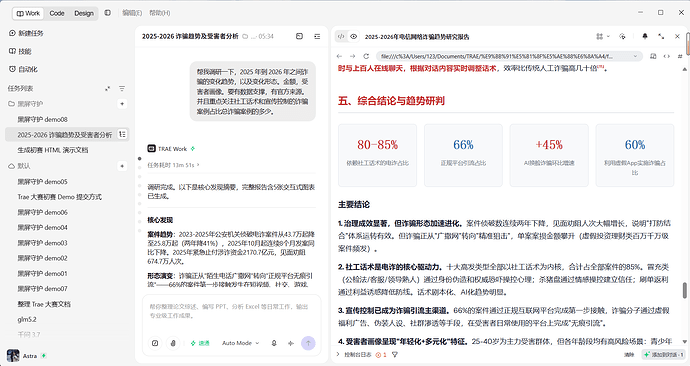The width and height of the screenshot is (690, 366).
Task: Expand the preview panel to full size
Action: point(661,37)
